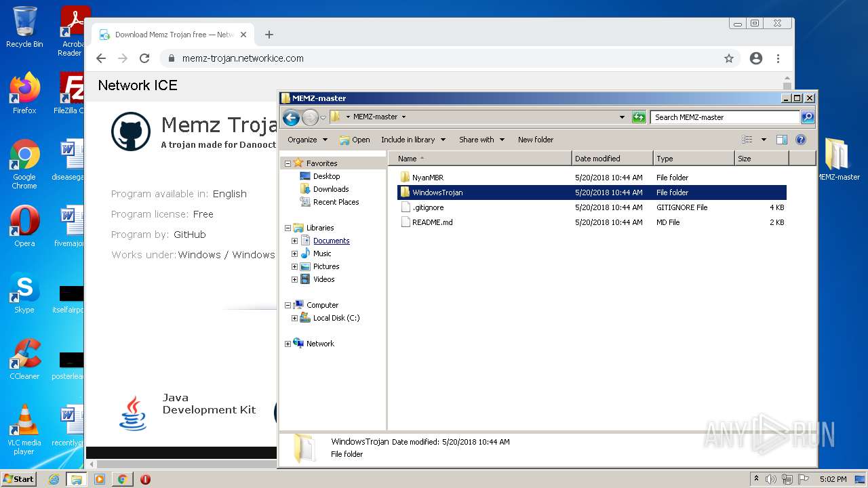Open new Chrome tab

pyautogui.click(x=269, y=35)
